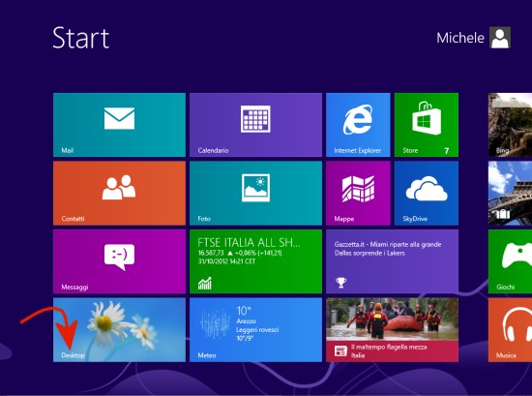Click Michele's user avatar picture
The image size is (532, 396).
500,38
